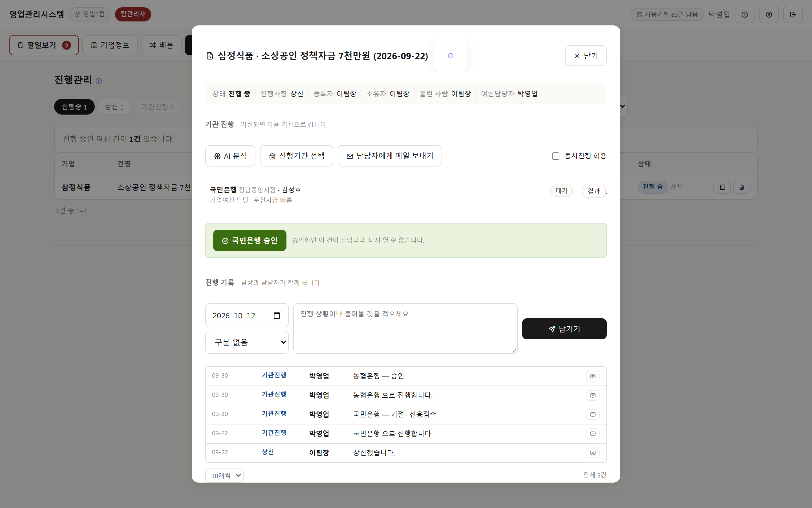
Task: Click the 진행 중 status badge in table
Action: click(653, 187)
